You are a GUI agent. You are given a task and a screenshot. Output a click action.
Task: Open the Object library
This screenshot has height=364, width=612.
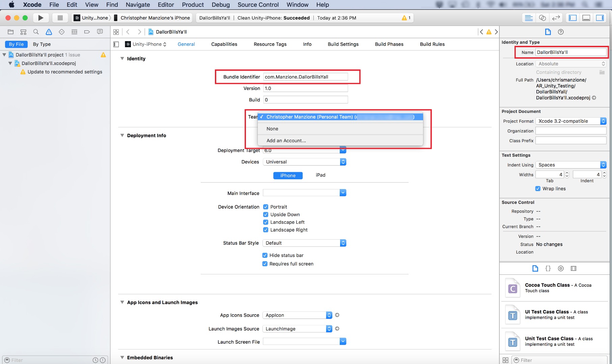561,268
